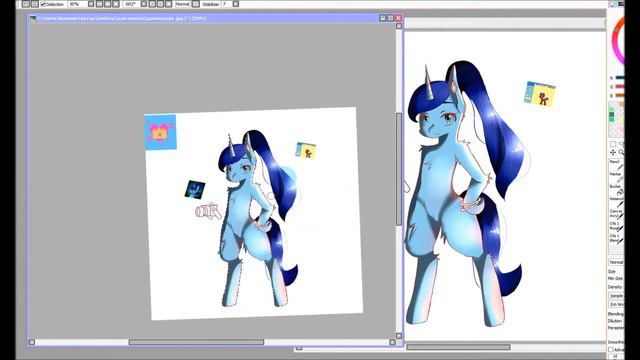Open the brush Normal blend mode dropdown
640x360 pixels.
[616, 262]
